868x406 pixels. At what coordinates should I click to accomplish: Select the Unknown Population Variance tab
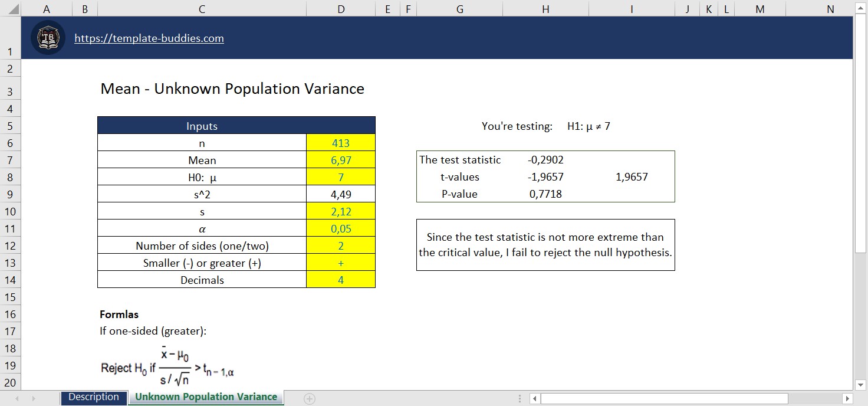click(205, 397)
